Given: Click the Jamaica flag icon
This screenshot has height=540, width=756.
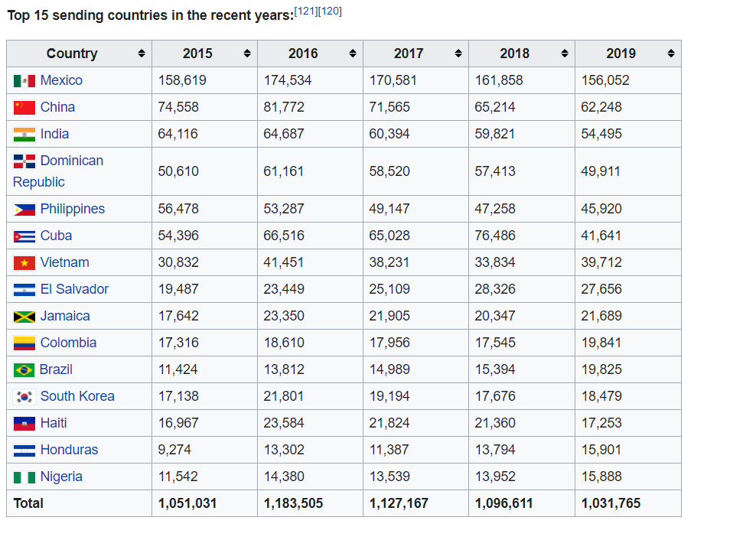Looking at the screenshot, I should pyautogui.click(x=24, y=316).
